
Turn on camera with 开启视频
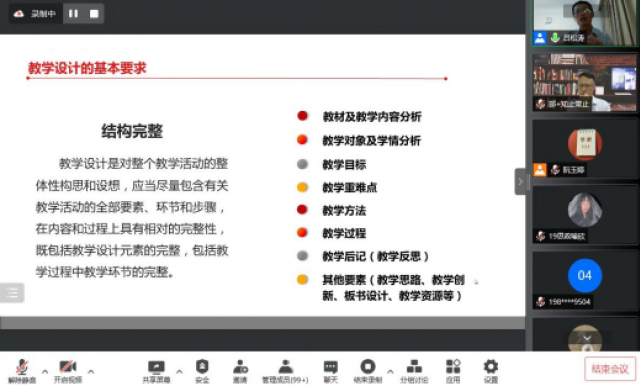click(68, 371)
